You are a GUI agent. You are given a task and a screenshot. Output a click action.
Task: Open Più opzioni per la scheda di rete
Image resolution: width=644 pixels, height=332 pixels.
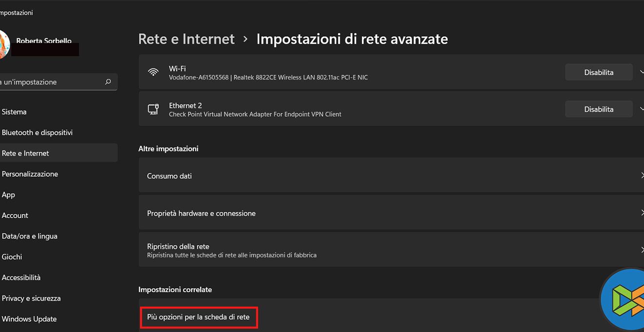(199, 317)
